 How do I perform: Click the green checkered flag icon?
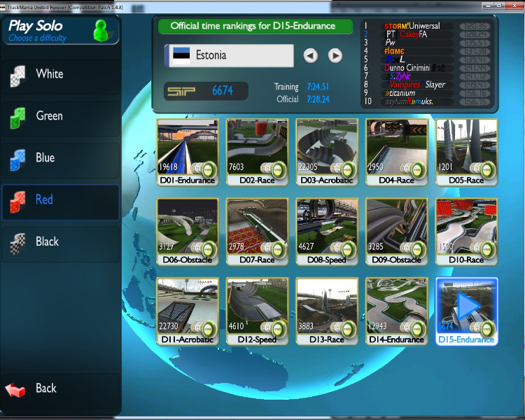[17, 117]
